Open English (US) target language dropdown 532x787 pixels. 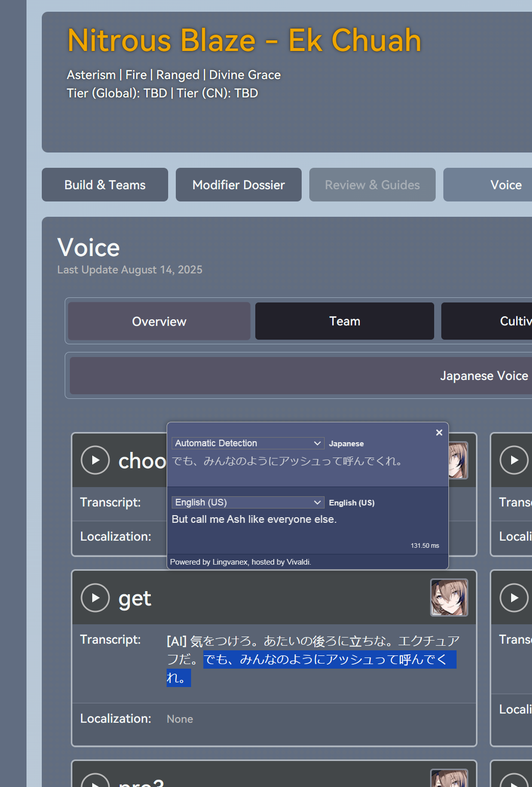(248, 502)
